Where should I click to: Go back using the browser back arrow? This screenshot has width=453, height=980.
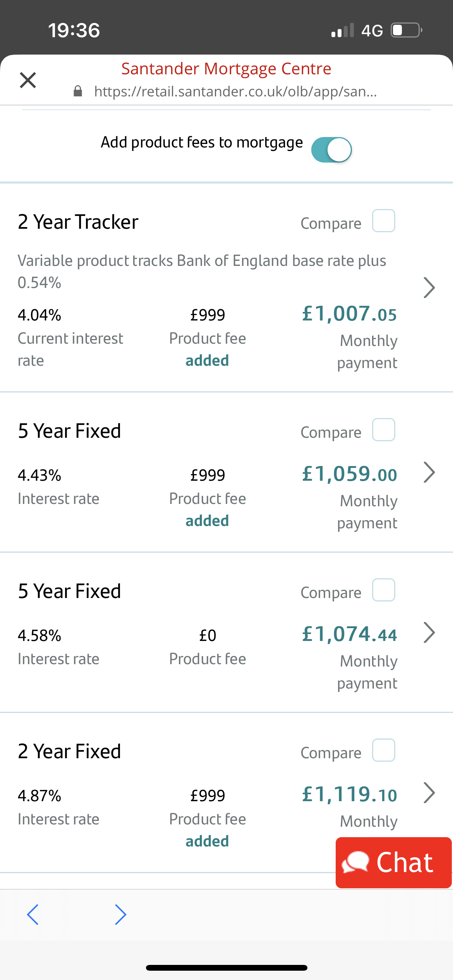[33, 914]
